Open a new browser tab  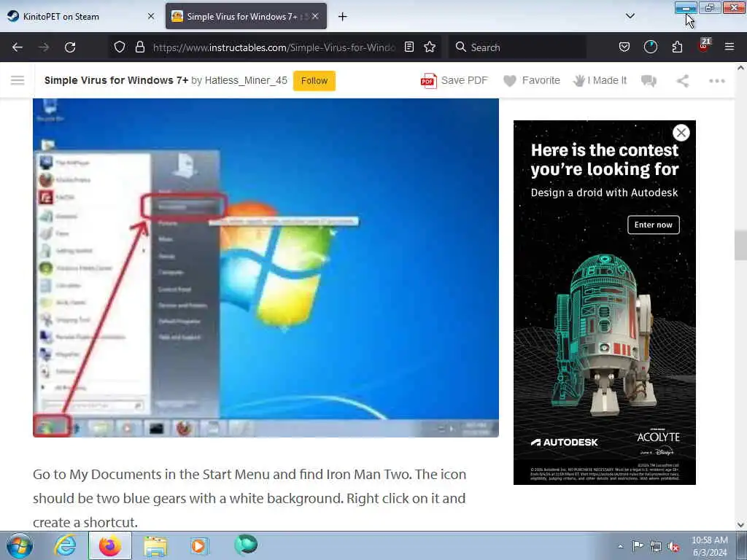[x=343, y=17]
